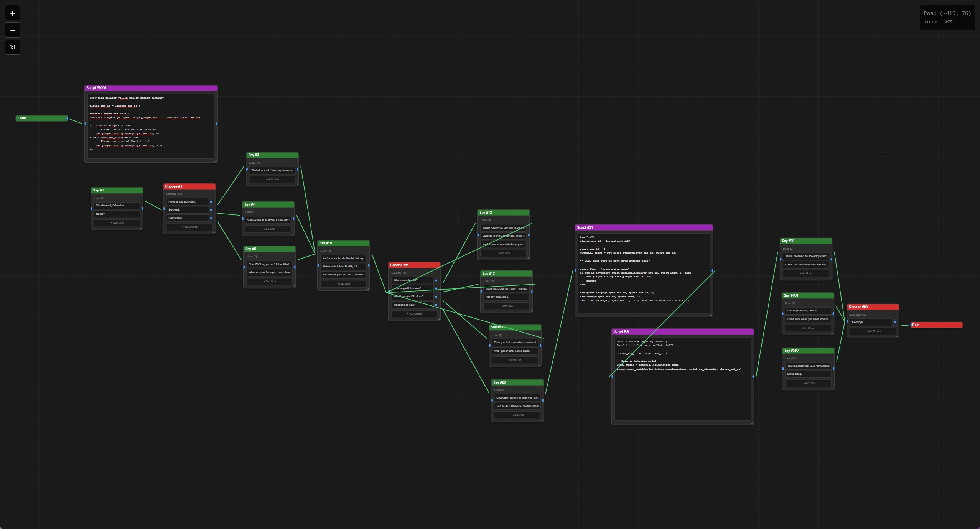Click the output port of 'Goodbye.' choice

894,322
